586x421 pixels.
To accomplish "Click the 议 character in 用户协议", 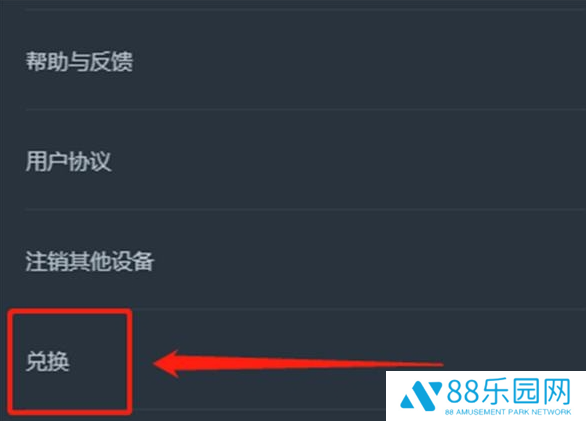I will pos(101,162).
